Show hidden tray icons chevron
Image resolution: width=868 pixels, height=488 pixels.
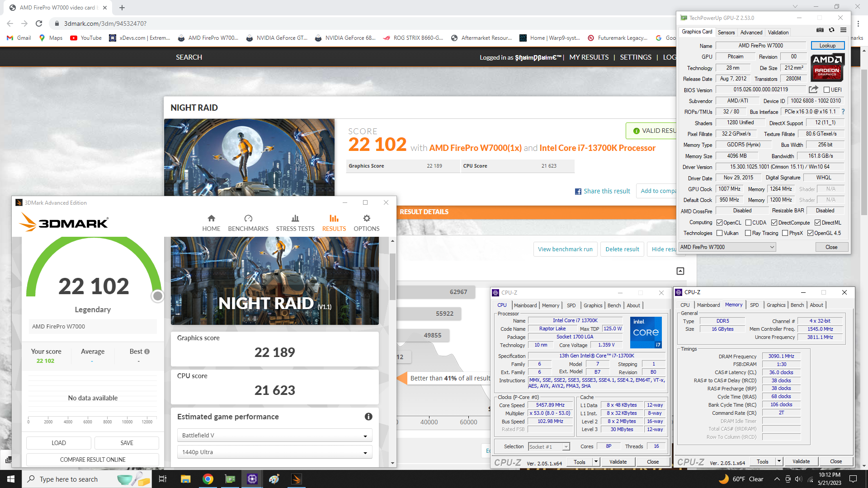click(x=777, y=479)
